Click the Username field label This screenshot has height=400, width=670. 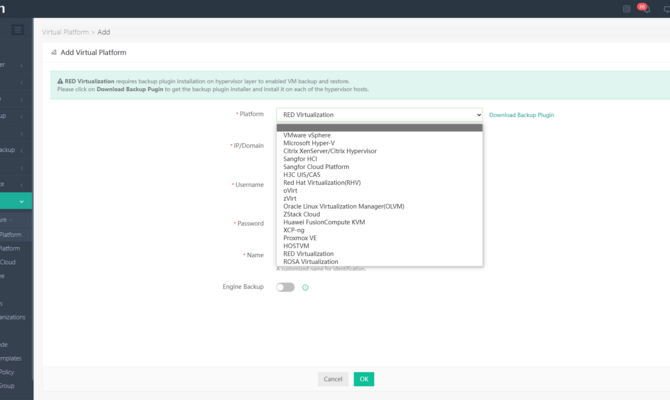250,185
